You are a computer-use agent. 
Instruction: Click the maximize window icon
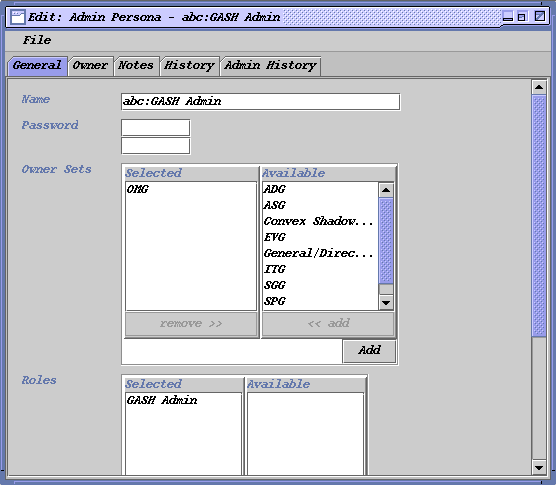point(521,17)
